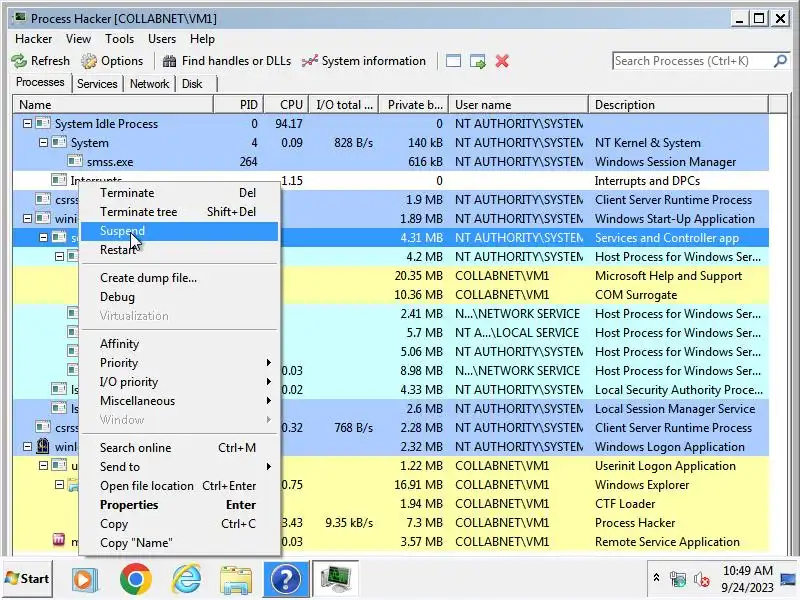
Task: Select Suspend in the context menu
Action: pos(180,231)
